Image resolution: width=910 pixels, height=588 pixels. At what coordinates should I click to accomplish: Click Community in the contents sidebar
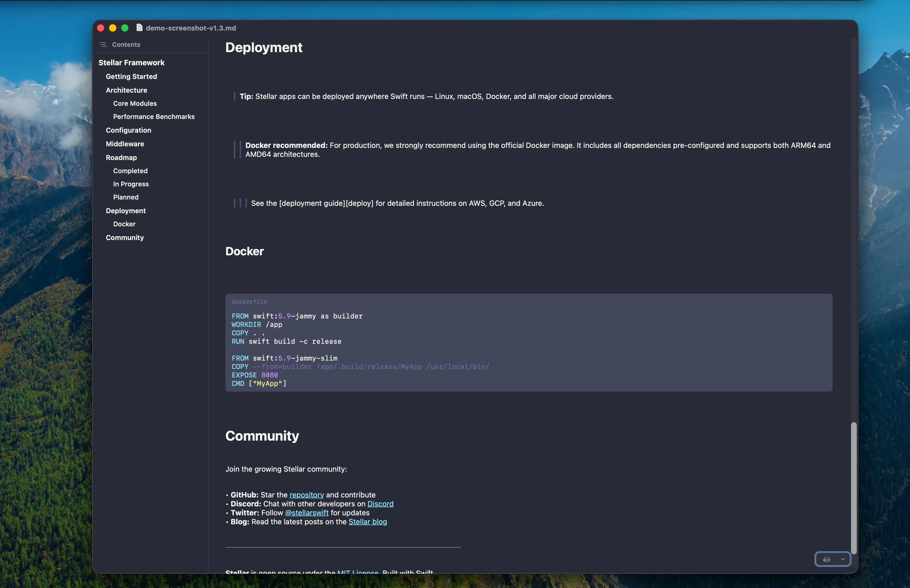[125, 237]
